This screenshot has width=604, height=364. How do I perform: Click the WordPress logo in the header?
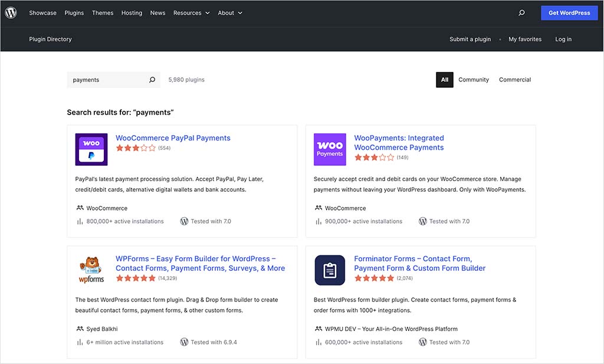click(11, 13)
